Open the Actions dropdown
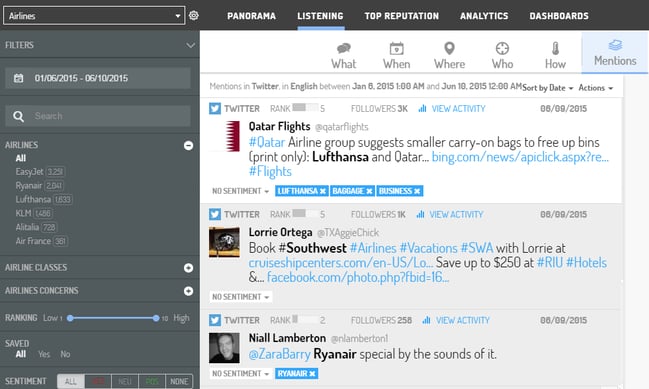 (596, 88)
